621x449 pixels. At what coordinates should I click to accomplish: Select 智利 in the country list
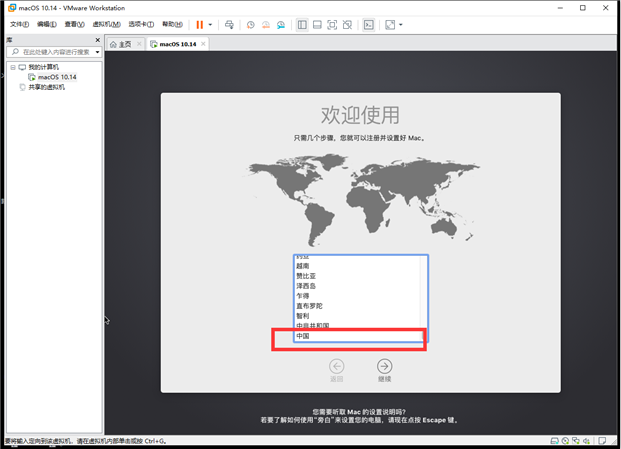click(x=358, y=316)
